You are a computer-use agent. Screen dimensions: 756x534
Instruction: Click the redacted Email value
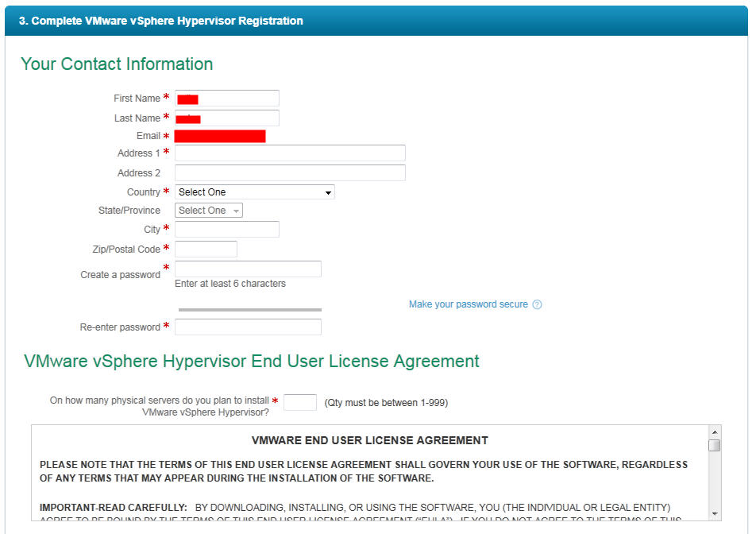(x=220, y=136)
